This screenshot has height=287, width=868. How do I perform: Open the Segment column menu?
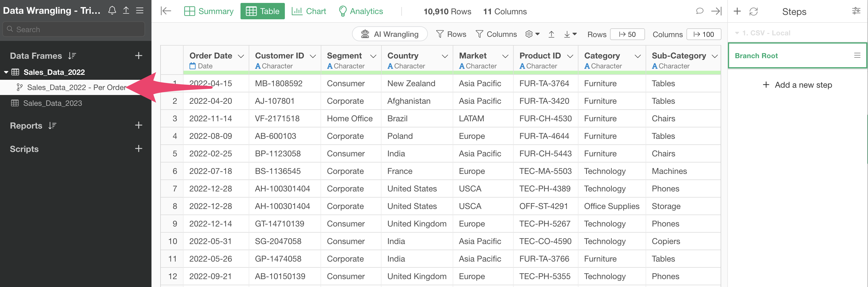[373, 56]
